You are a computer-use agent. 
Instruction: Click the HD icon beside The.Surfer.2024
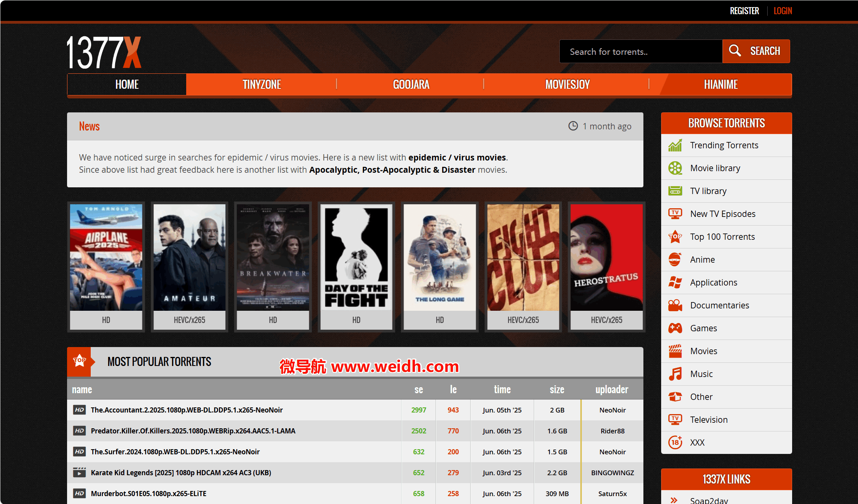click(x=79, y=452)
